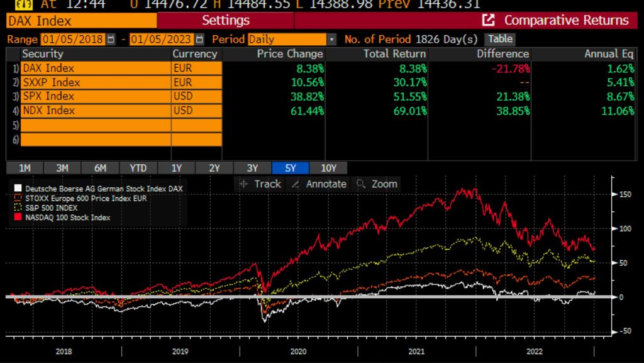Select the 1Y time range tab
The width and height of the screenshot is (644, 363).
click(176, 168)
